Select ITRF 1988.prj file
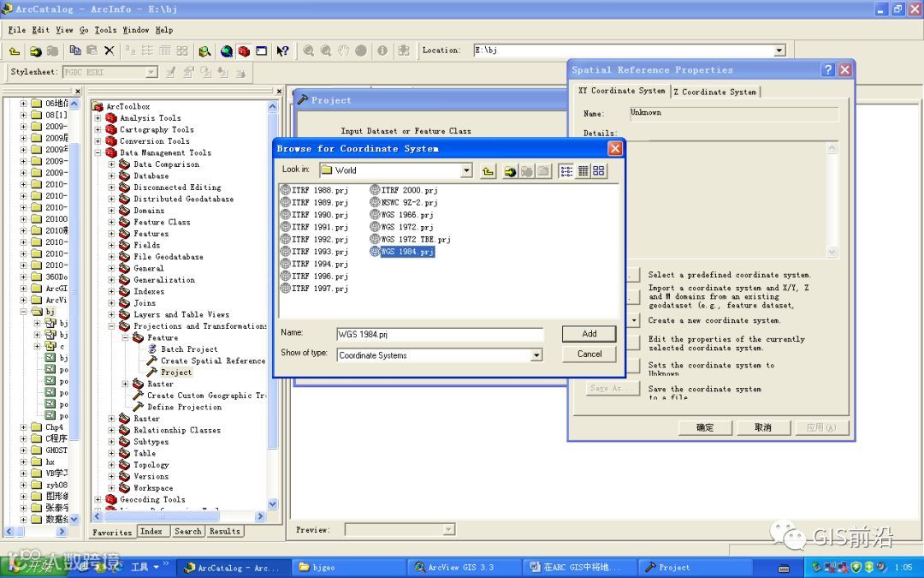Screen dimensions: 924x578 (x=314, y=190)
